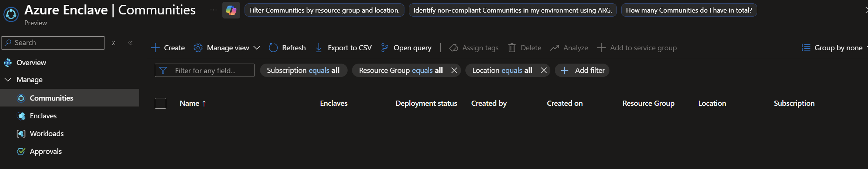Click Open query in toolbar
This screenshot has height=169, width=868.
406,48
